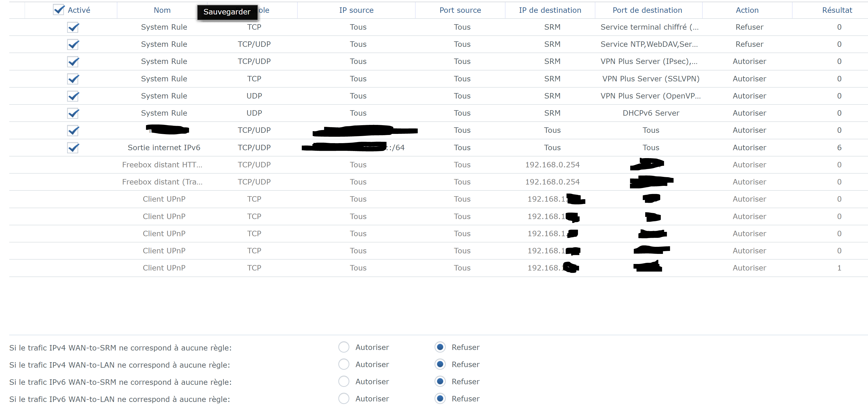Select the Freebox distant HTT... rule row
This screenshot has width=868, height=409.
162,165
